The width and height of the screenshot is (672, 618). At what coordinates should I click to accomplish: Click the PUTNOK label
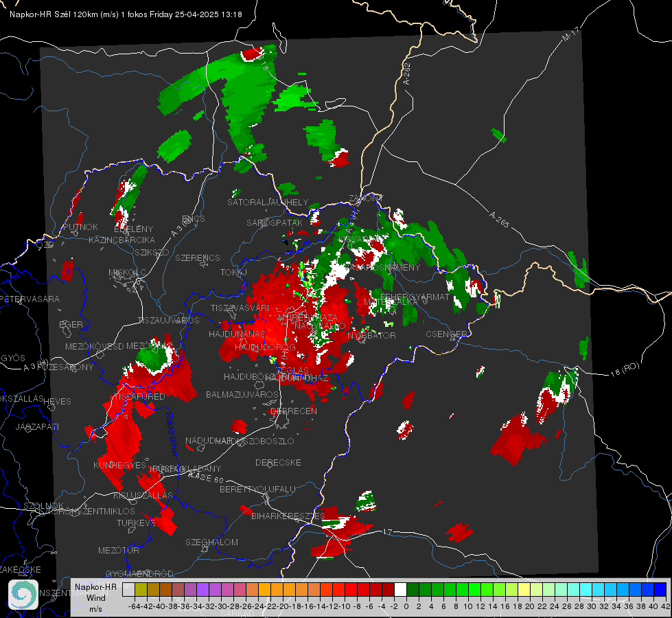pyautogui.click(x=80, y=227)
